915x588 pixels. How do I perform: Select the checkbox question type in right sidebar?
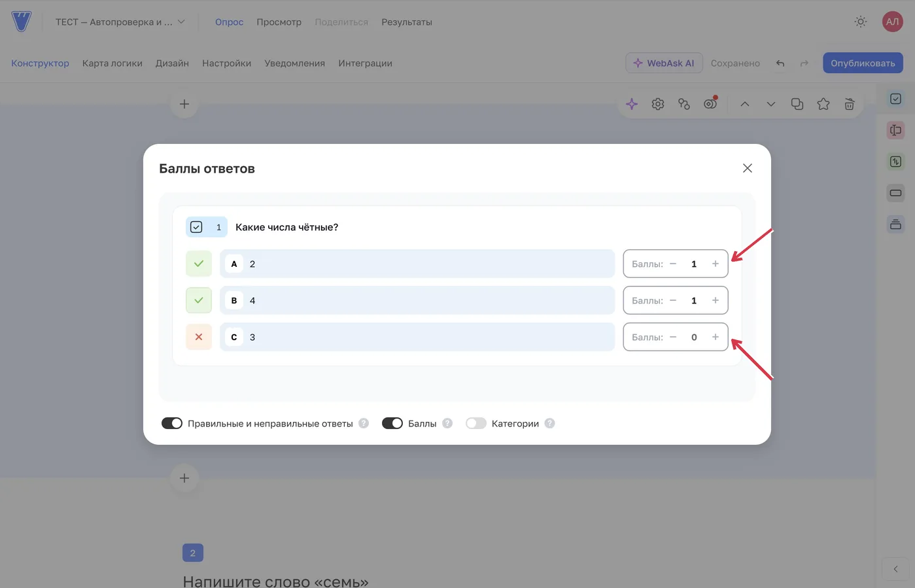[896, 99]
